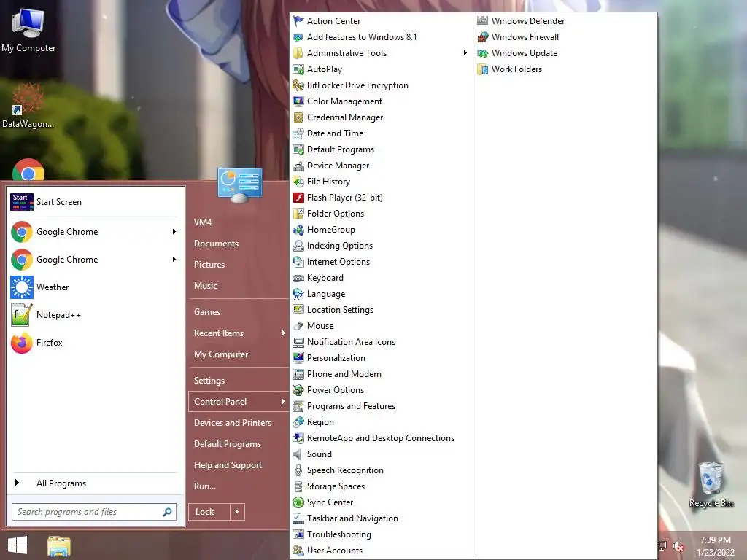
Task: Open Action Center flag icon
Action: click(x=298, y=21)
